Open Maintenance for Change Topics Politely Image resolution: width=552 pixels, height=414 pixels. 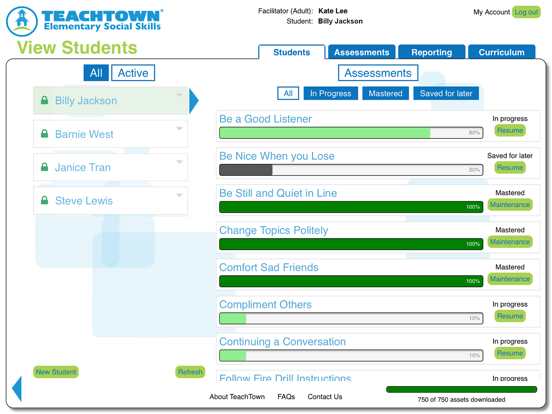[x=510, y=242]
